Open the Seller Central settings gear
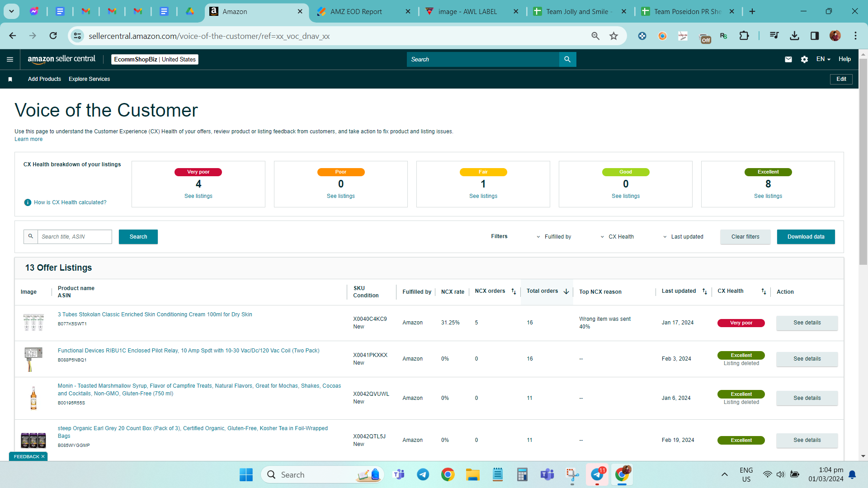Screen dimensions: 868x488 [804, 59]
